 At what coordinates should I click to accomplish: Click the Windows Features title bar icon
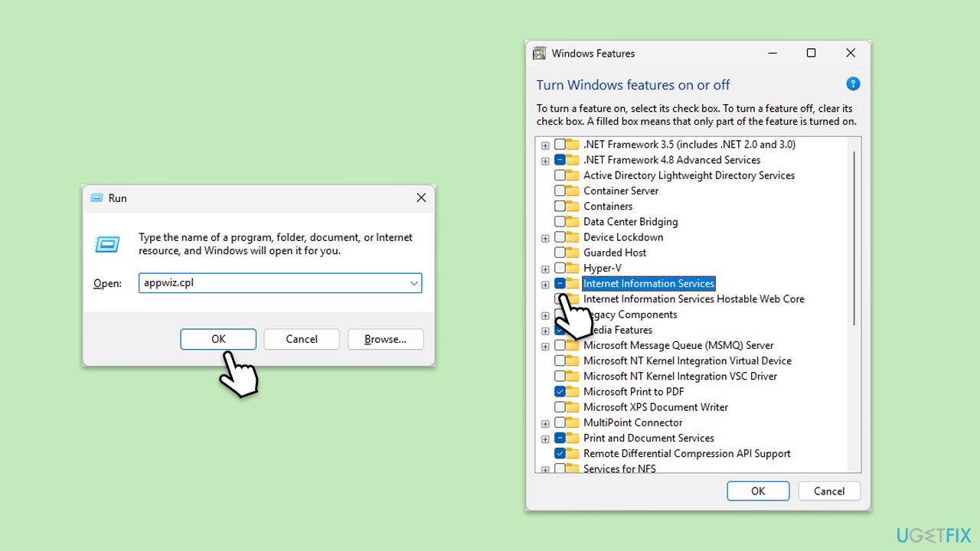pyautogui.click(x=540, y=54)
